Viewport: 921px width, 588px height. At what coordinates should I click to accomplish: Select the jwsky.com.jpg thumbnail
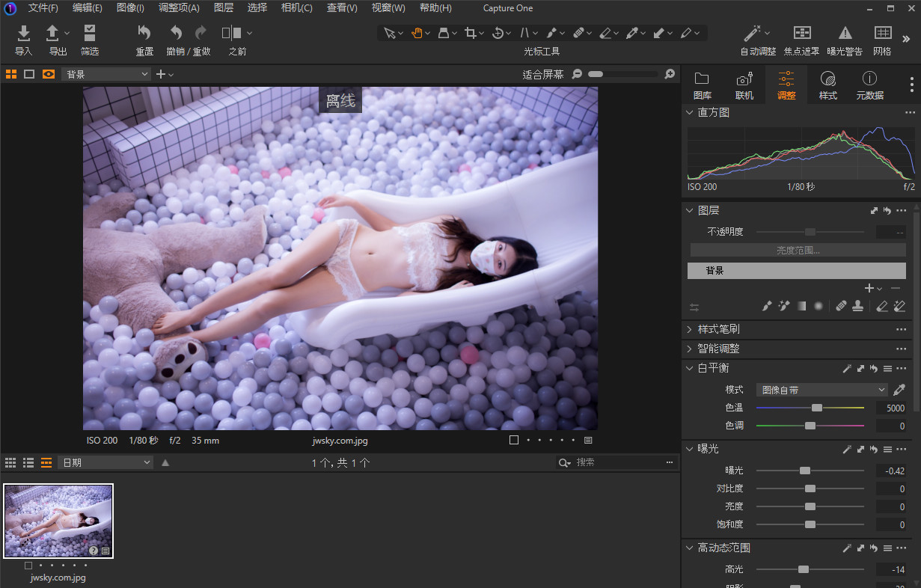tap(58, 521)
